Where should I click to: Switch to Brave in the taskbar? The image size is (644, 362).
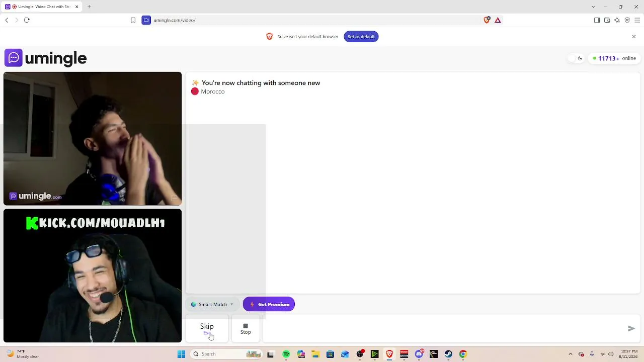pos(389,354)
